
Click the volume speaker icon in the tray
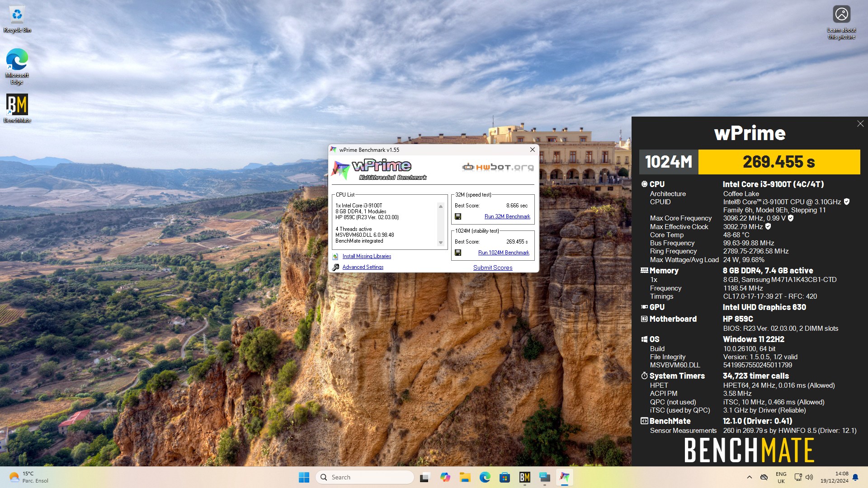[x=809, y=477]
